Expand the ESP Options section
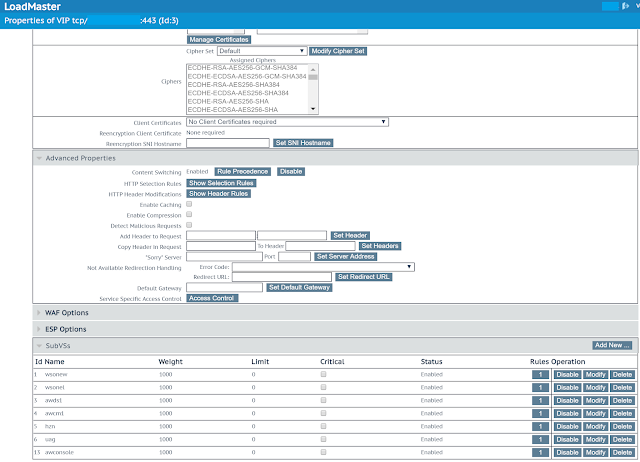 (x=39, y=329)
